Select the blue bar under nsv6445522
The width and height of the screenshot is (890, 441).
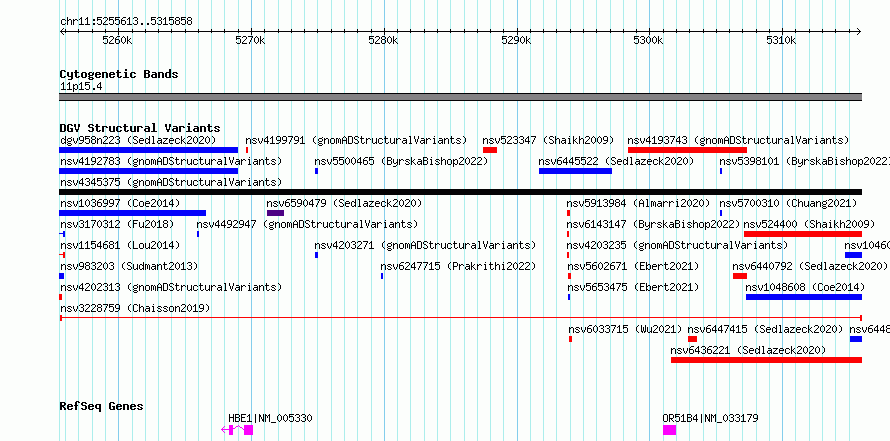(576, 171)
